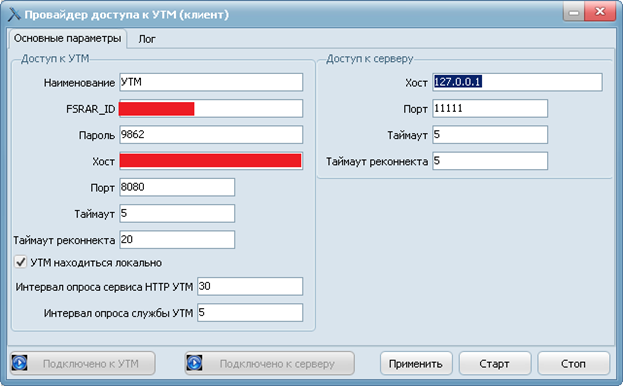Click the Применить button
623x386 pixels.
pos(416,363)
